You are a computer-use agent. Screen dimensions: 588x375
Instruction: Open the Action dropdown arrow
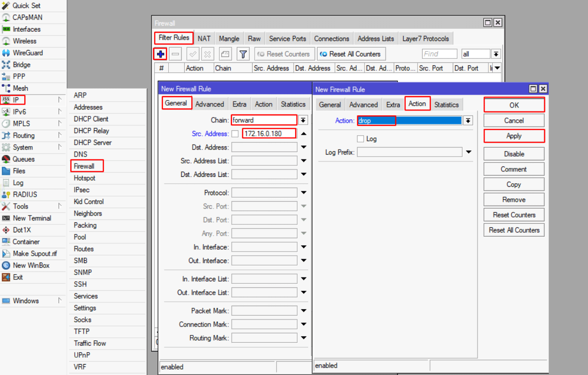pyautogui.click(x=468, y=121)
